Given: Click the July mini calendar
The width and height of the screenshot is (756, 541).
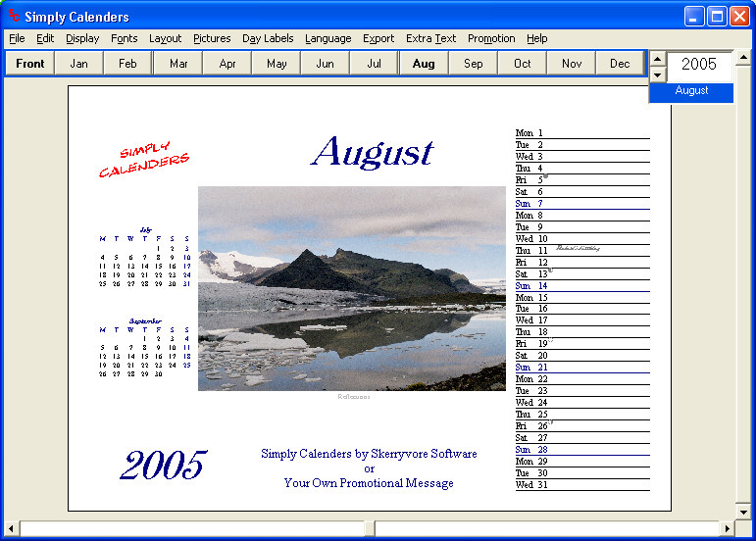Looking at the screenshot, I should 145,257.
